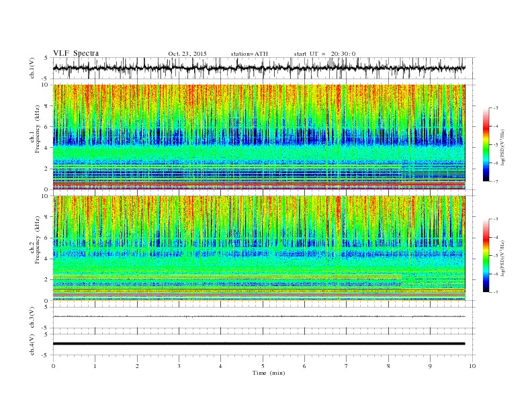Click the time axis tick label "7"
The width and height of the screenshot is (532, 411).
click(347, 366)
